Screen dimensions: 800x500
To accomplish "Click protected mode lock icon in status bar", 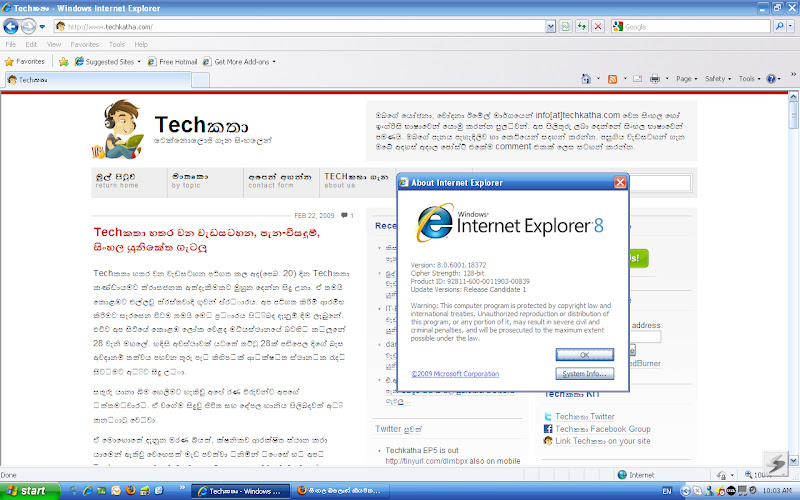I will click(721, 475).
